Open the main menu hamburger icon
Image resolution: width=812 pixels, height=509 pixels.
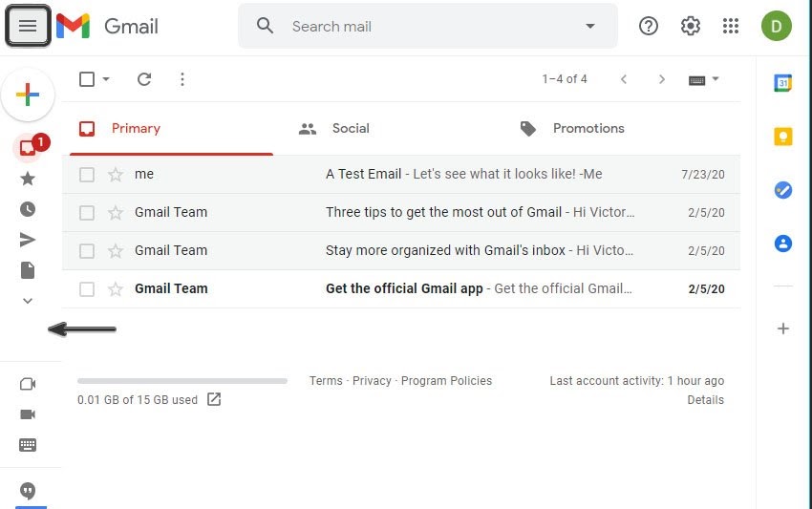tap(28, 26)
